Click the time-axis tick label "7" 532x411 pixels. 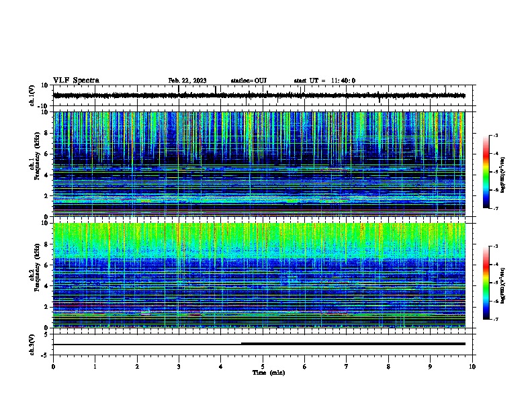[x=347, y=367]
